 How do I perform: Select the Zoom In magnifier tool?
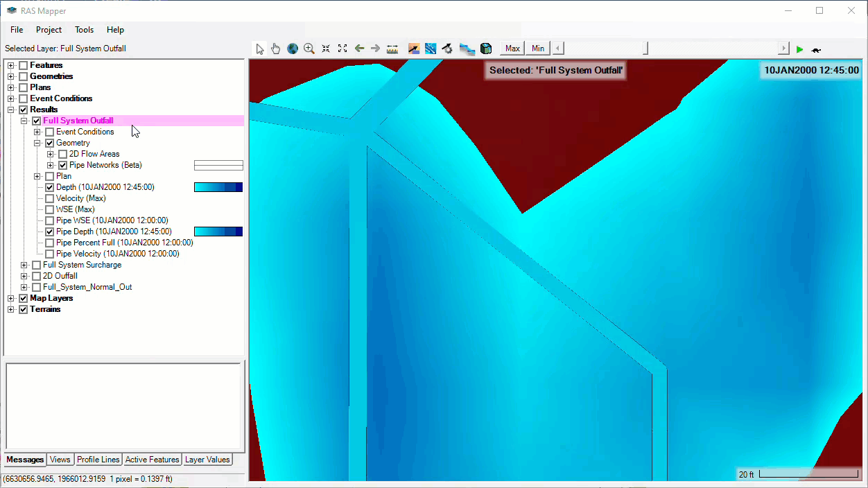click(309, 49)
